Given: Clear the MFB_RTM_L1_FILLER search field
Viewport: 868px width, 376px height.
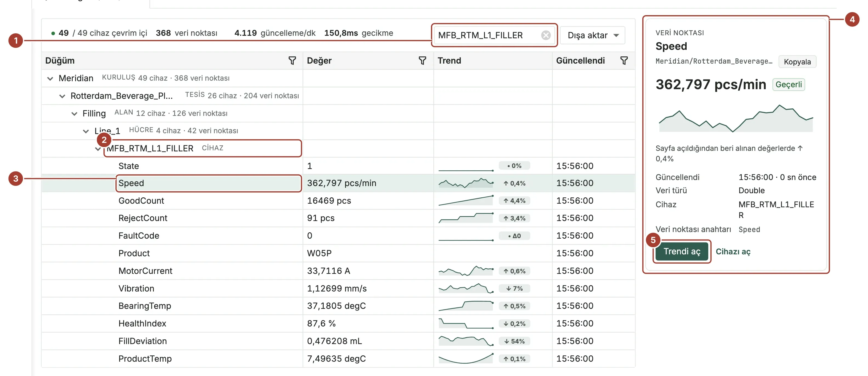Looking at the screenshot, I should (545, 35).
